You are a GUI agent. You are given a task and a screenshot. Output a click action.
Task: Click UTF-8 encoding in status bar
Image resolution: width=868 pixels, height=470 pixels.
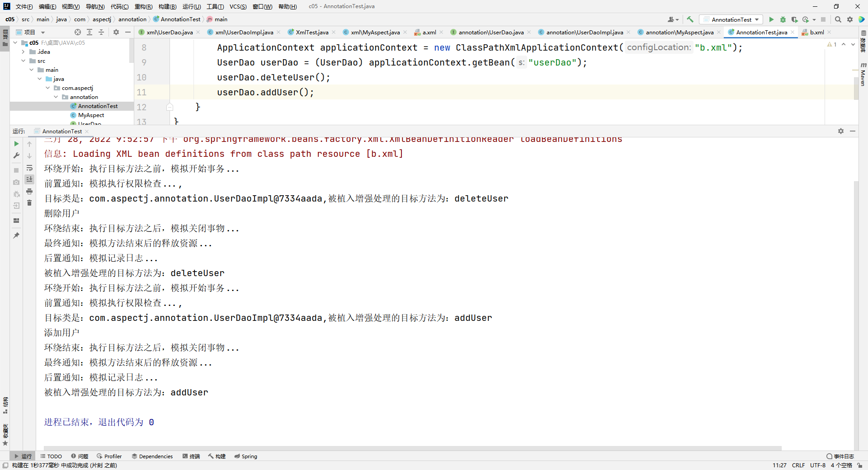817,465
